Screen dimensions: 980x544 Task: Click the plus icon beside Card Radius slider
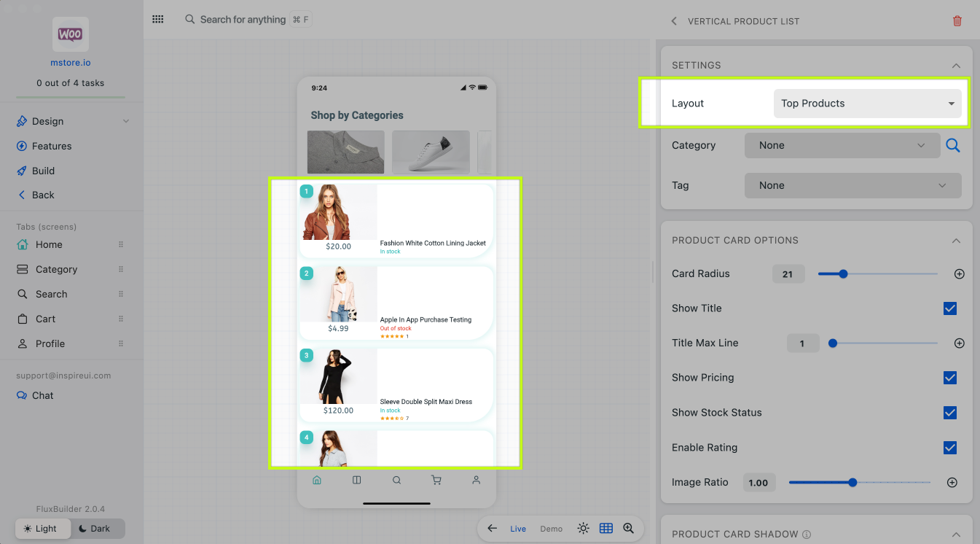pyautogui.click(x=959, y=274)
